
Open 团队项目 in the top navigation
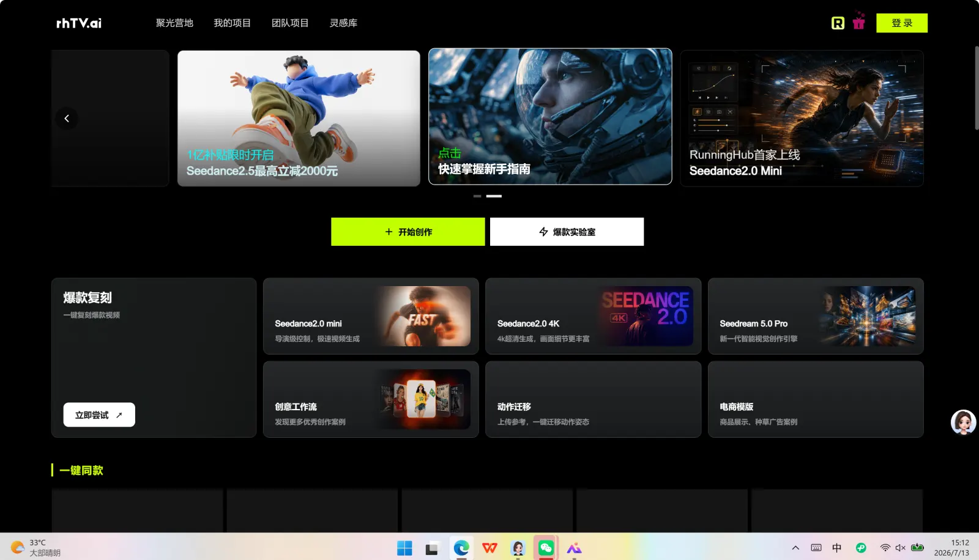point(290,23)
